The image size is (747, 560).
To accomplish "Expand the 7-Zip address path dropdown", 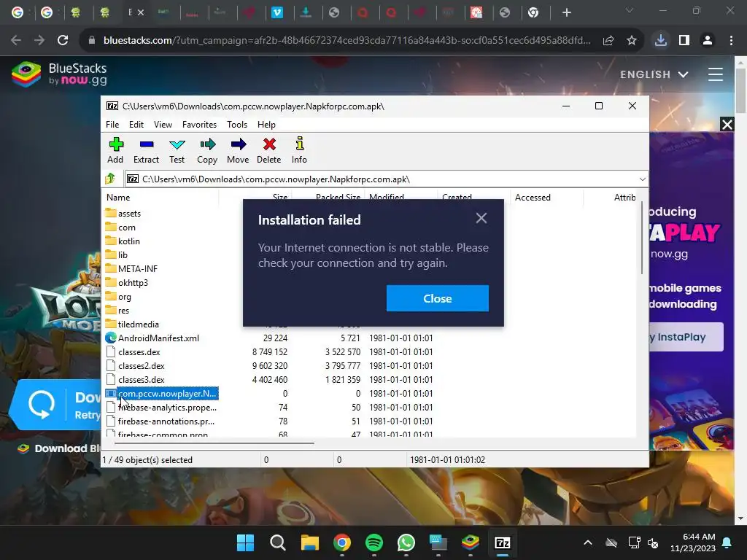I will point(642,179).
